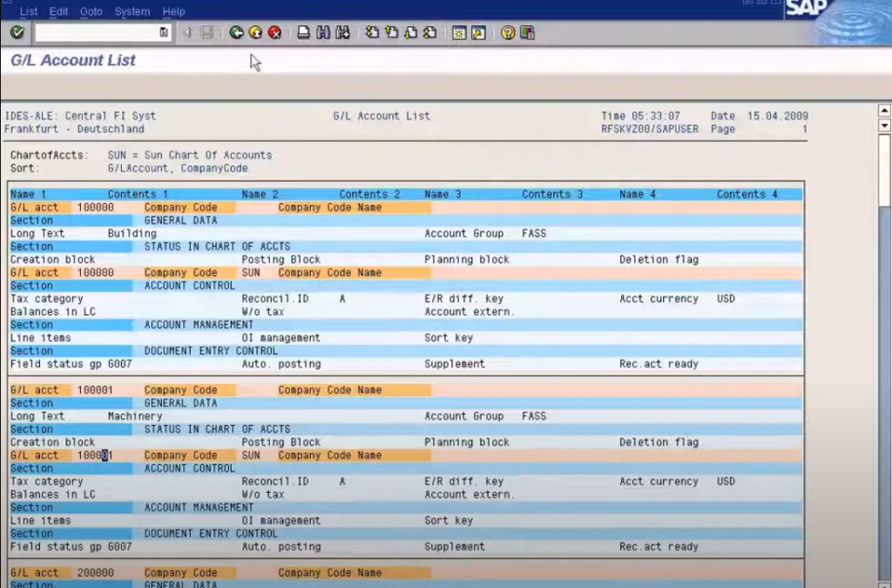
Task: Click the green Enter checkmark icon
Action: (x=17, y=32)
